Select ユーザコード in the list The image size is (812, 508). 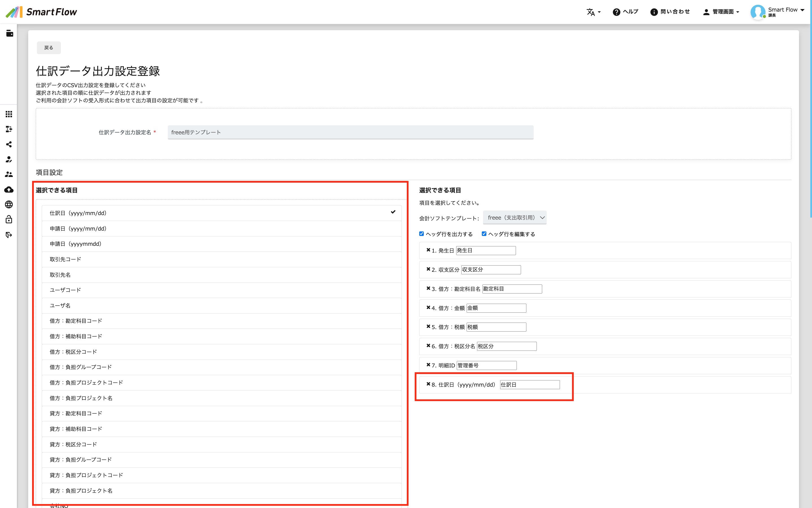(221, 290)
